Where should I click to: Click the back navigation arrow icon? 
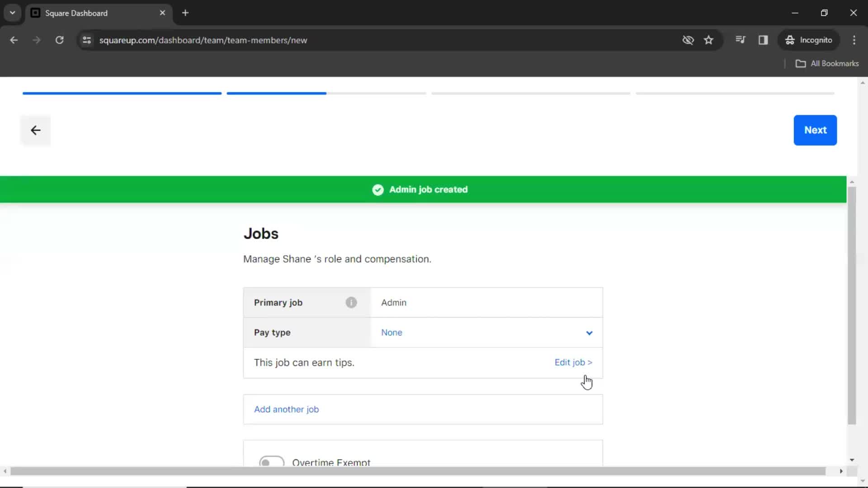coord(35,130)
